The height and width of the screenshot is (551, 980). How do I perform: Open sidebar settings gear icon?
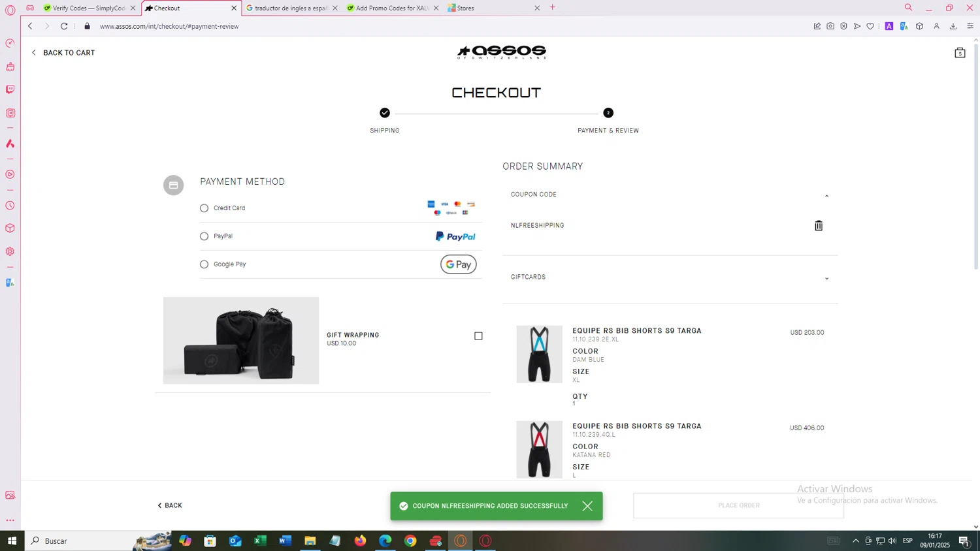(10, 251)
